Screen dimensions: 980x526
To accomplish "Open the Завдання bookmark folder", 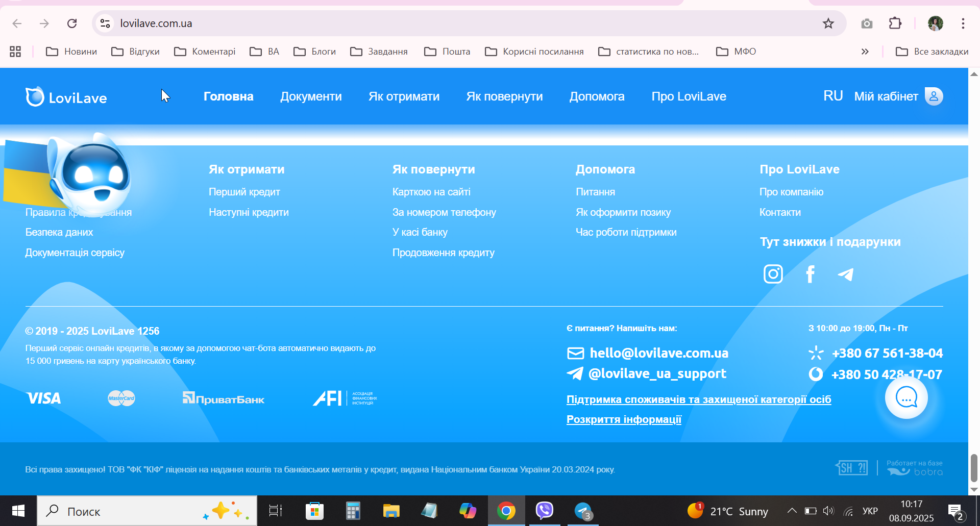I will [379, 52].
